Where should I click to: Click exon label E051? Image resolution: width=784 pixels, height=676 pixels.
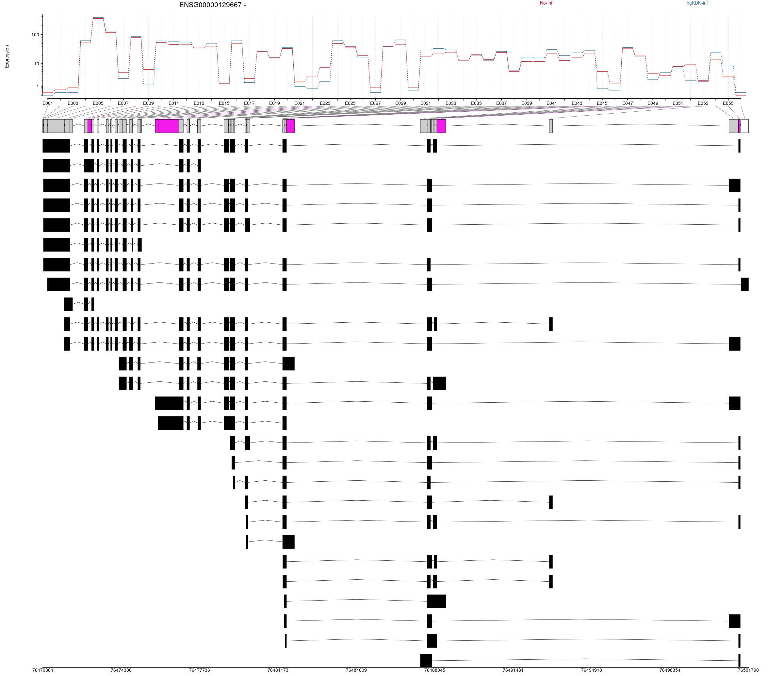(x=678, y=103)
